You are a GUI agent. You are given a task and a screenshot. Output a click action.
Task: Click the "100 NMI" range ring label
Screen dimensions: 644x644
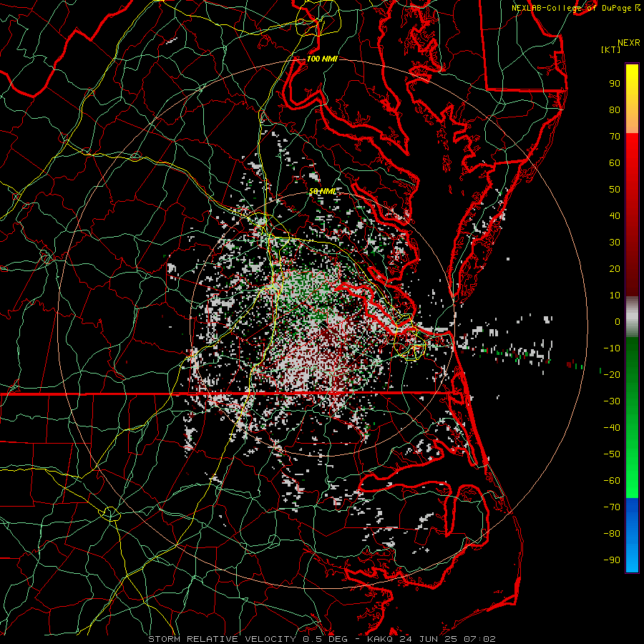tap(322, 59)
